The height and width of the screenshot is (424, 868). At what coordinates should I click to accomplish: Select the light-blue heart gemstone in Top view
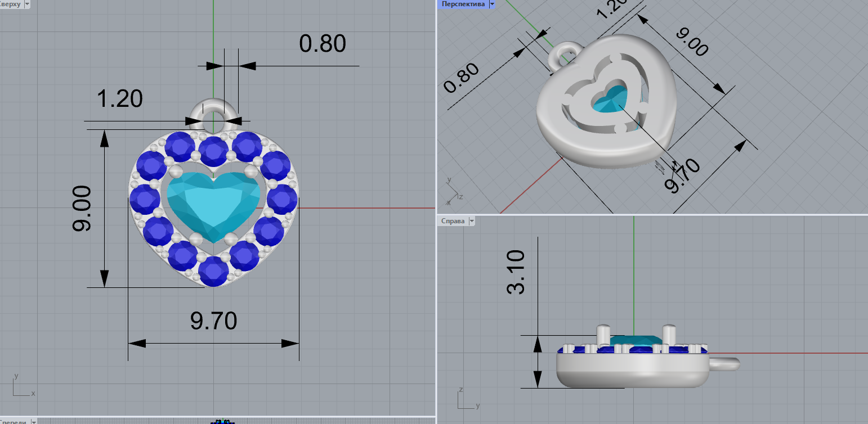214,205
